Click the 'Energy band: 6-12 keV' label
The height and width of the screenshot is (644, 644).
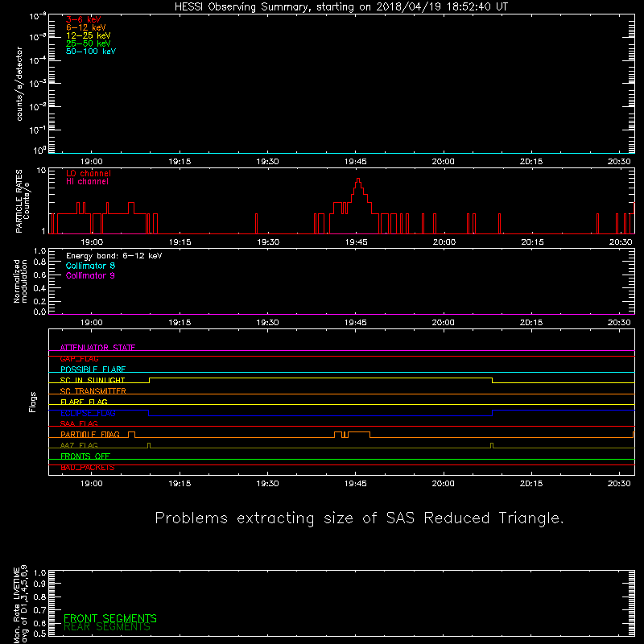(114, 256)
